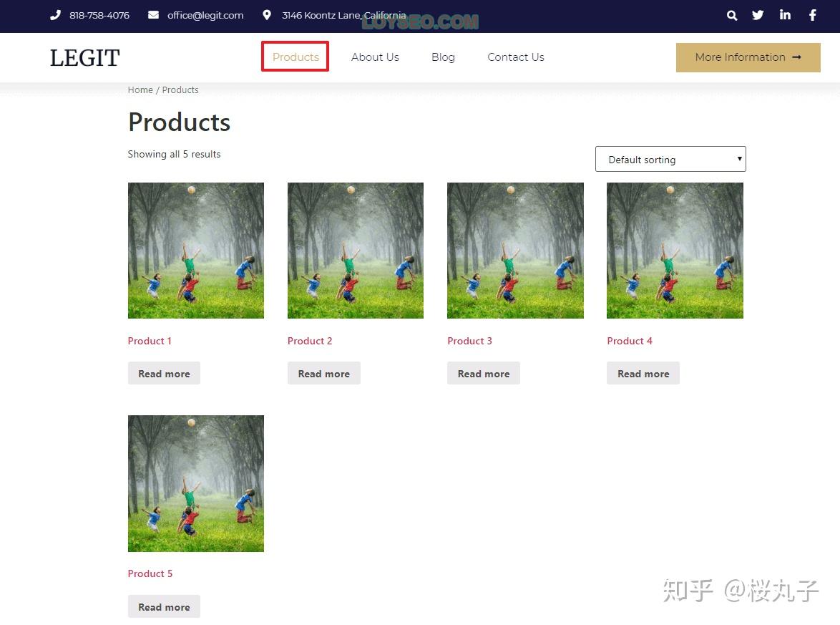Click Read more under Product 3
840x625 pixels.
tap(483, 374)
